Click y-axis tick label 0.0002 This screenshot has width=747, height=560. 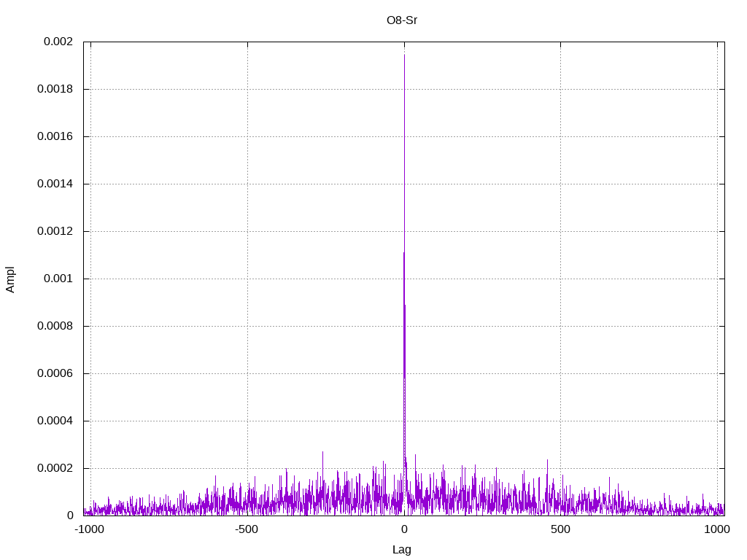pyautogui.click(x=55, y=468)
